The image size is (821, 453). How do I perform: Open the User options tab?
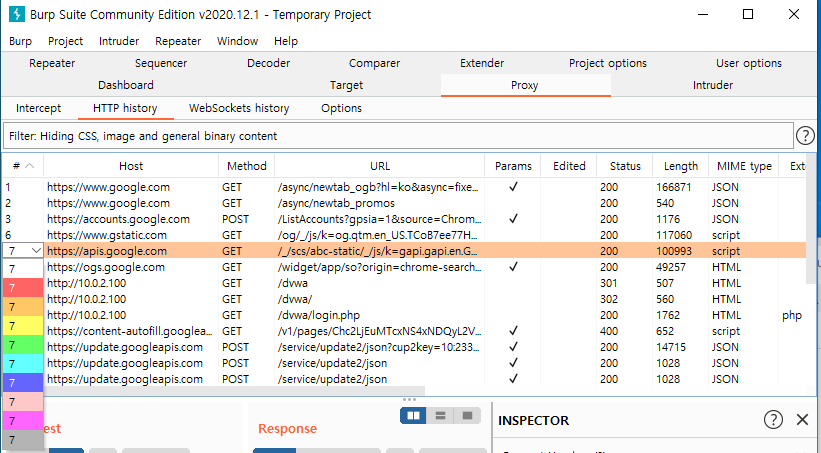(x=749, y=63)
